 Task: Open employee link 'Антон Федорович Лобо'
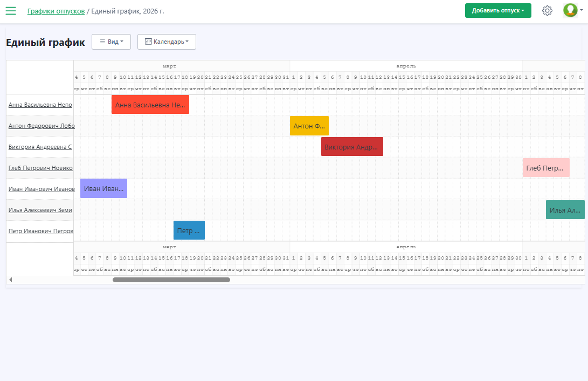pyautogui.click(x=41, y=126)
